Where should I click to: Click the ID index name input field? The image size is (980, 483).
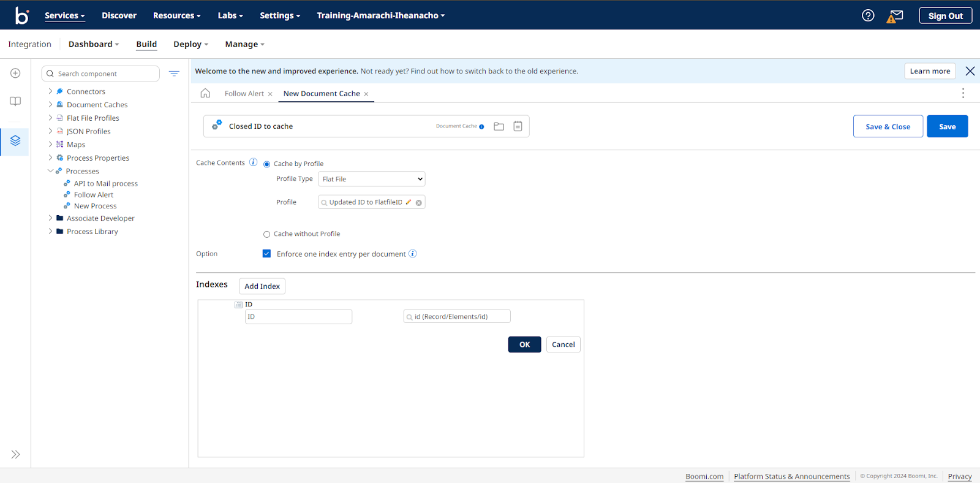tap(298, 316)
